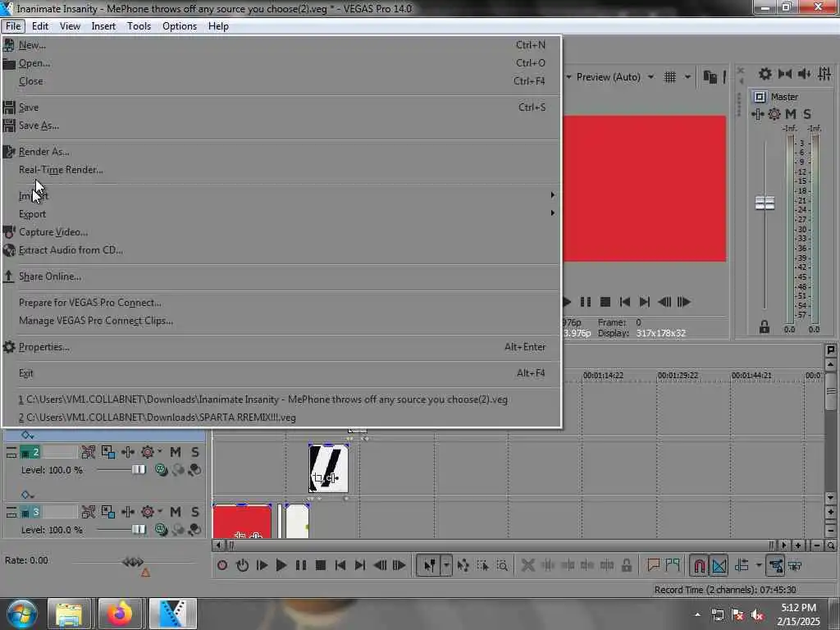
Task: Mute video track 3
Action: [176, 512]
